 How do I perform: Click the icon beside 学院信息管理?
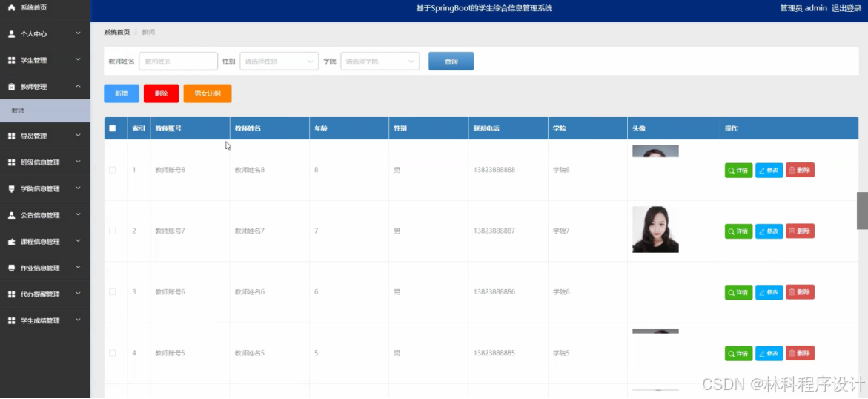click(x=11, y=189)
